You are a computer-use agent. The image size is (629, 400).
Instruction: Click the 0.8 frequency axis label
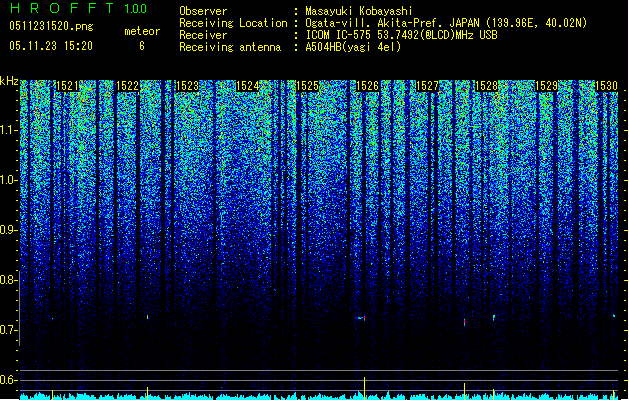(x=9, y=280)
